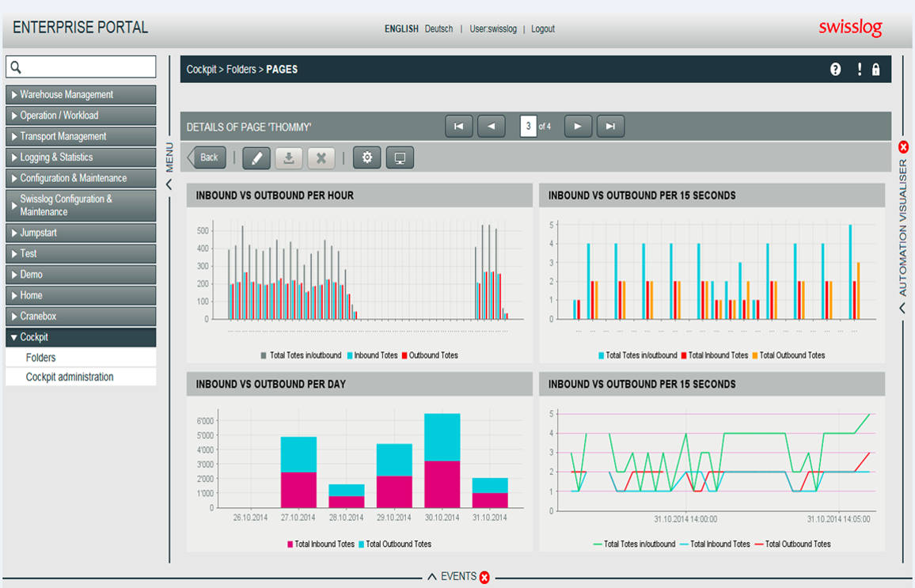The image size is (915, 588).
Task: Click the Back button
Action: click(207, 157)
